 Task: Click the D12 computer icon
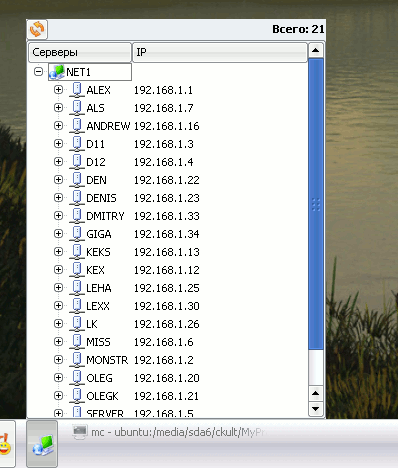77,162
